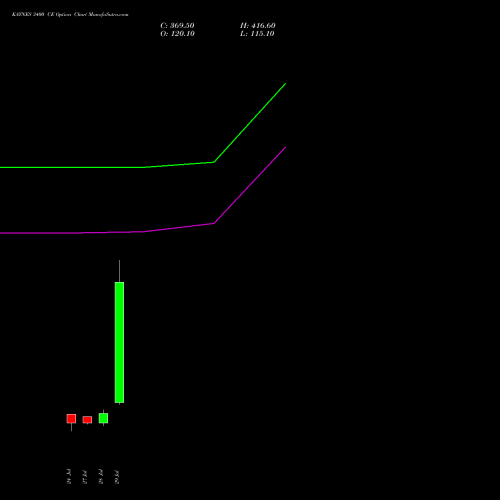The height and width of the screenshot is (500, 500).
Task: Click the 28 Jul date label on the axis
Action: click(101, 477)
